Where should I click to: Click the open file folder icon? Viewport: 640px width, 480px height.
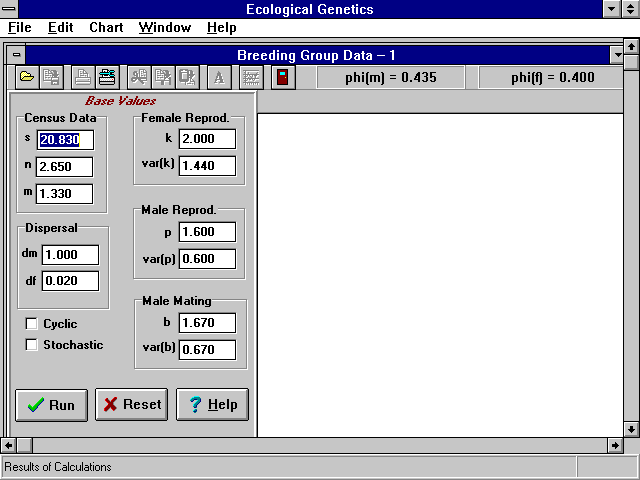click(27, 77)
